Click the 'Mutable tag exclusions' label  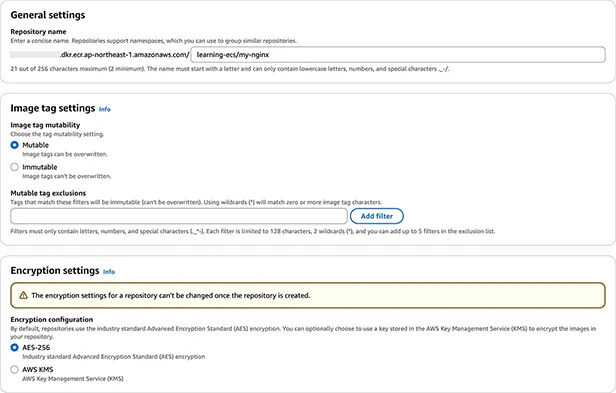pos(48,193)
